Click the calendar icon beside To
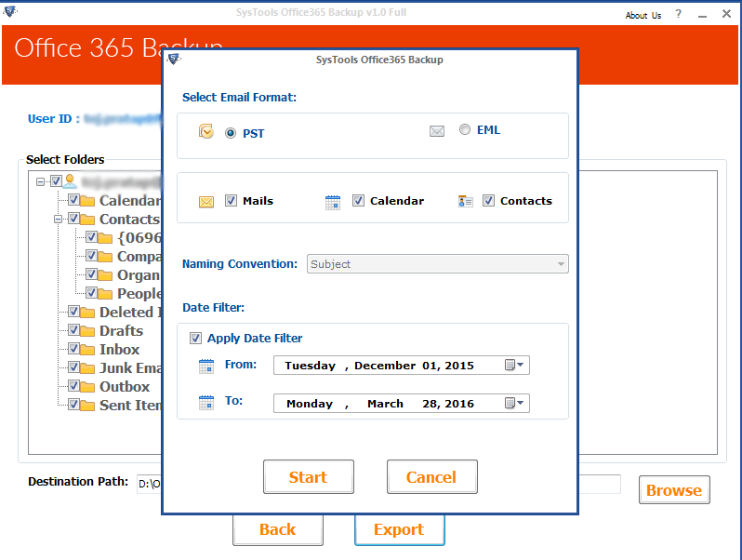The width and height of the screenshot is (742, 560). point(206,403)
